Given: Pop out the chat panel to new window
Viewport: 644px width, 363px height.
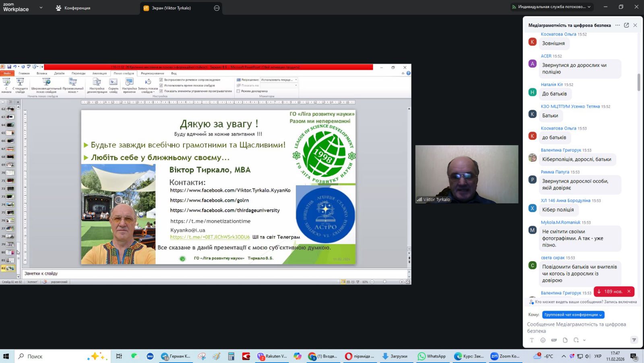Looking at the screenshot, I should 626,25.
